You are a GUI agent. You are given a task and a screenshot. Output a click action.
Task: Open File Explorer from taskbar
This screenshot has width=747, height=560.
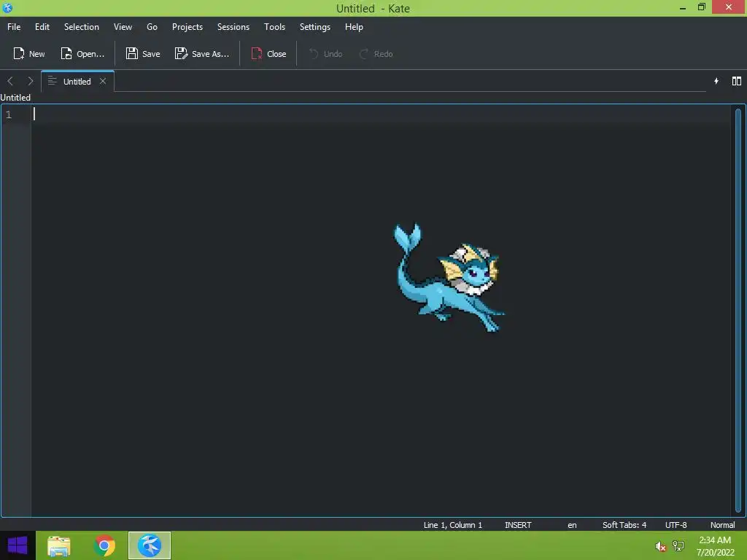tap(59, 545)
